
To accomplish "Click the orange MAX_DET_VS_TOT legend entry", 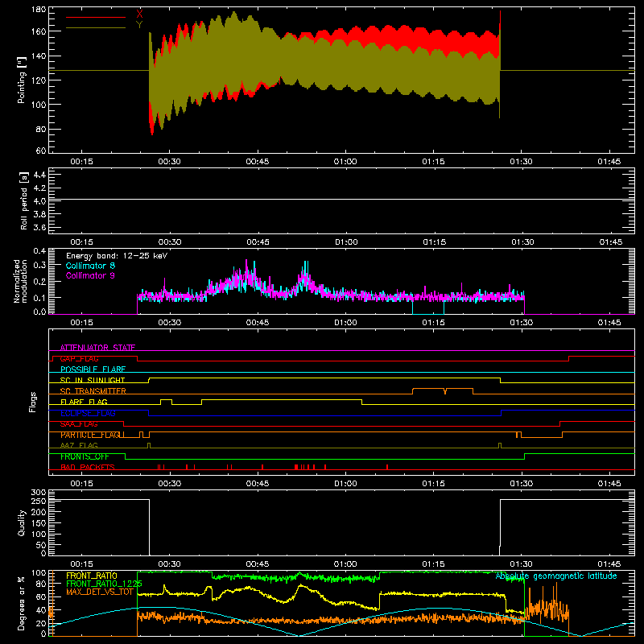I will tap(100, 592).
